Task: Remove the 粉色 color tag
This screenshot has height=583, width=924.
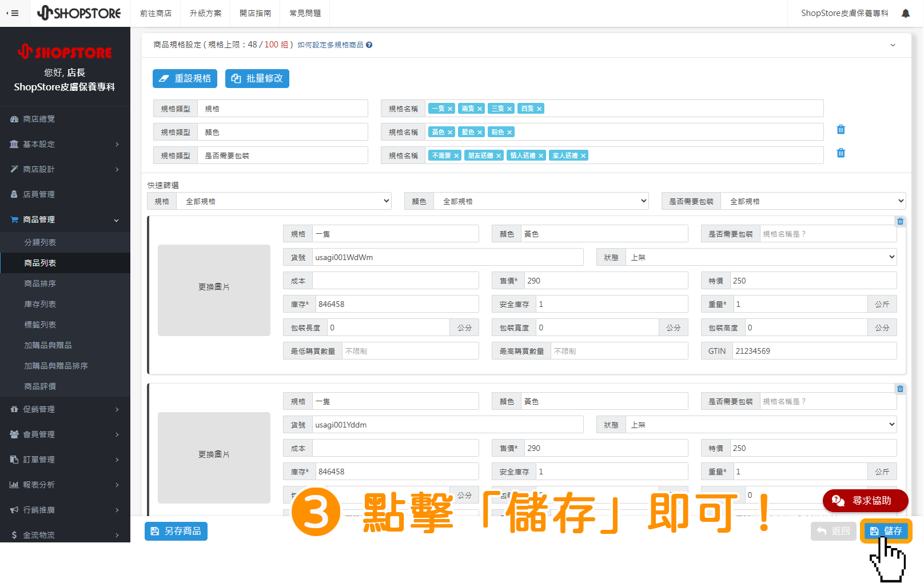Action: [x=509, y=132]
